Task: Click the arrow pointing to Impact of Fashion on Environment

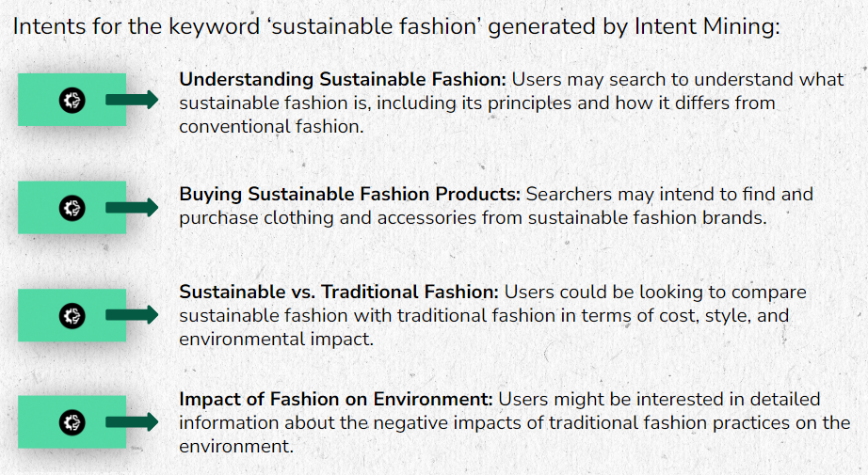Action: 132,422
